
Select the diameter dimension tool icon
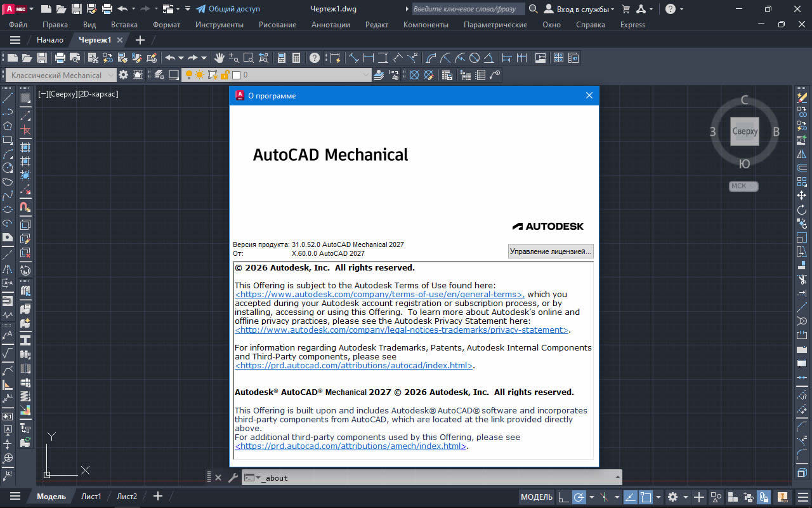[x=475, y=58]
